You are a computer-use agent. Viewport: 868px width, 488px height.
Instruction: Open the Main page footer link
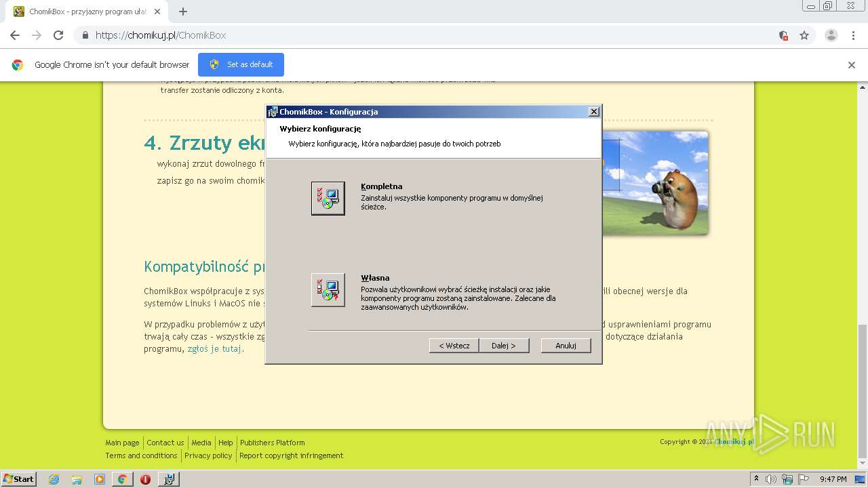122,443
